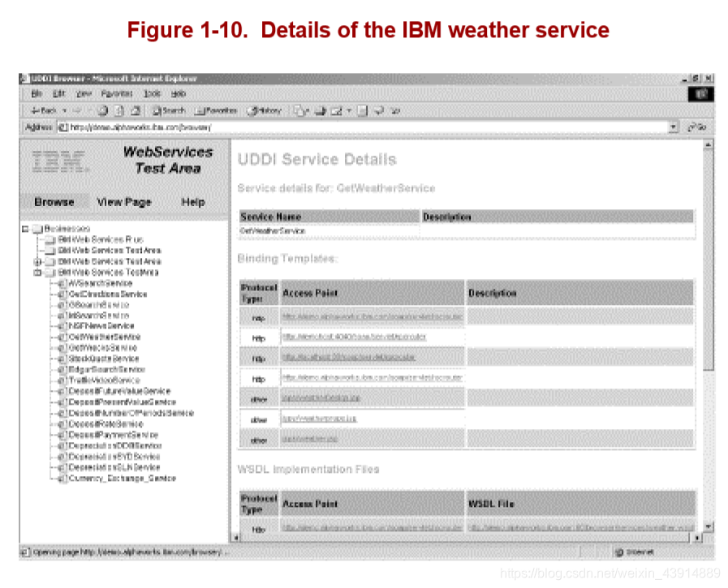Click the IBM logo in the left panel
This screenshot has height=588, width=728.
click(59, 161)
